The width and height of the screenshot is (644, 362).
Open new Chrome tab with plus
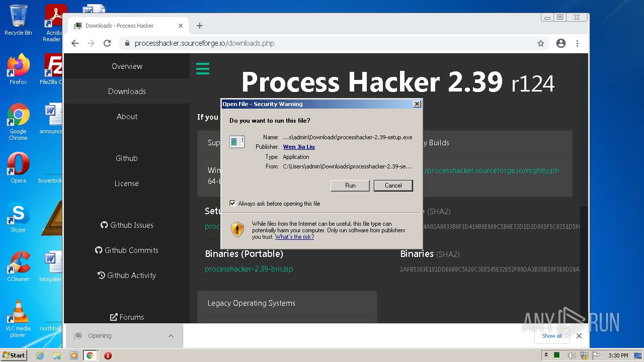[x=200, y=26]
